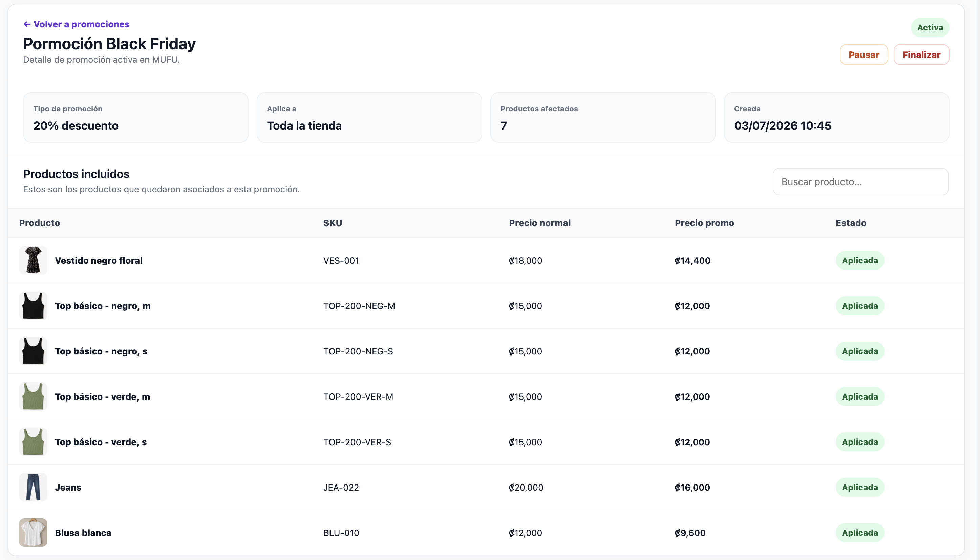980x560 pixels.
Task: Click the back arrow beside Volver a promociones
Action: [27, 24]
